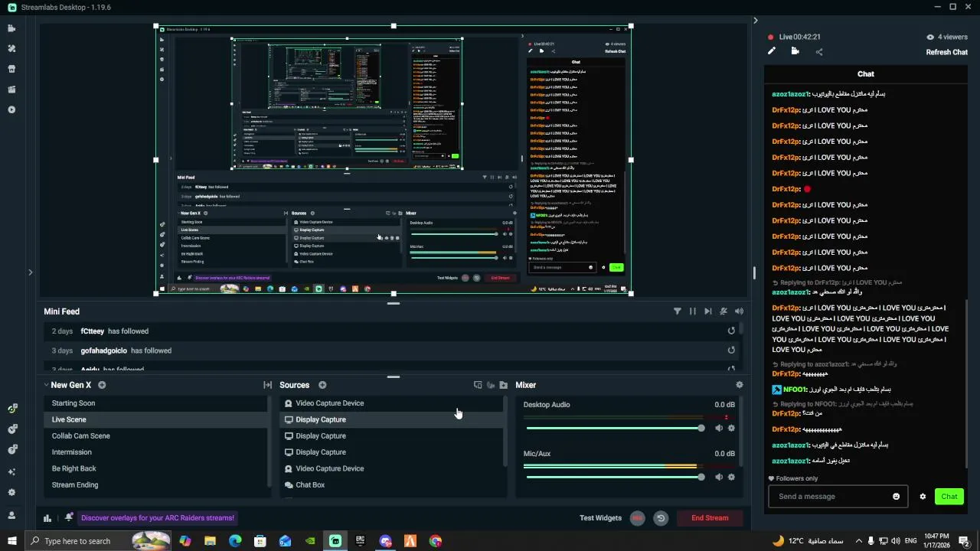Open emoji picker in chat input
This screenshot has width=980, height=551.
[897, 497]
